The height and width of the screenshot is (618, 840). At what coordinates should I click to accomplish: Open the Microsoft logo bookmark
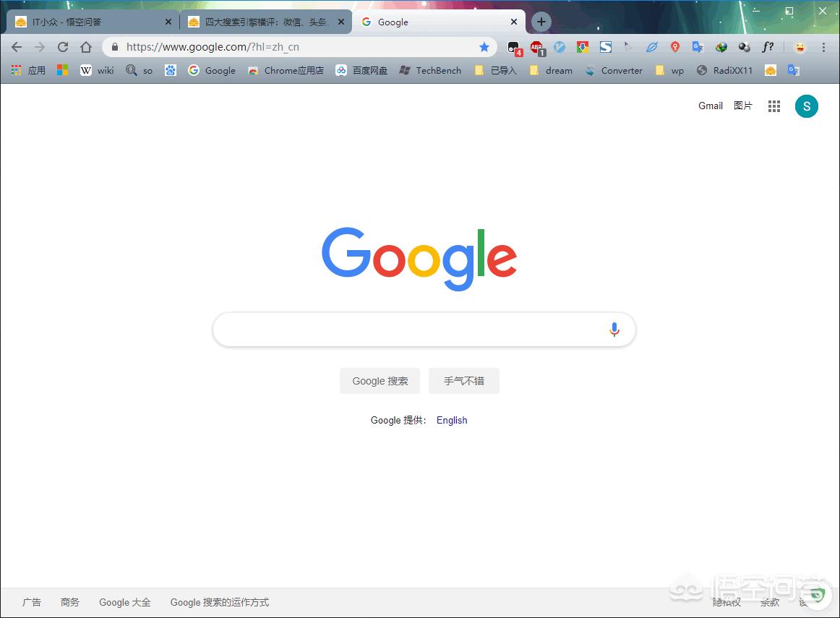tap(62, 70)
